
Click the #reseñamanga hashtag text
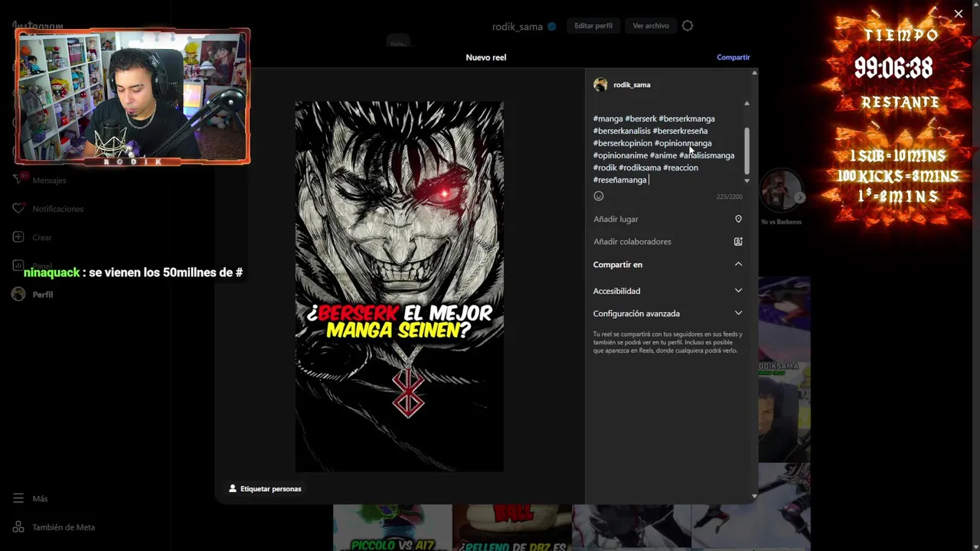[x=619, y=180]
